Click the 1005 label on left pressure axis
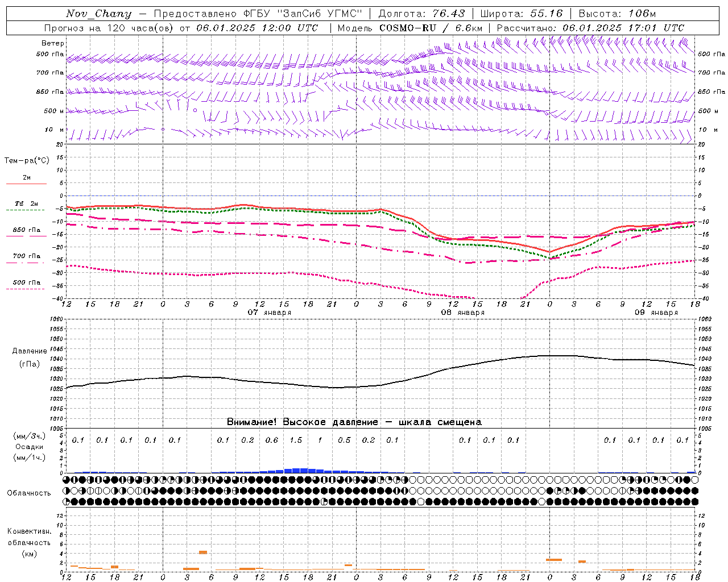The image size is (728, 582). tap(56, 428)
